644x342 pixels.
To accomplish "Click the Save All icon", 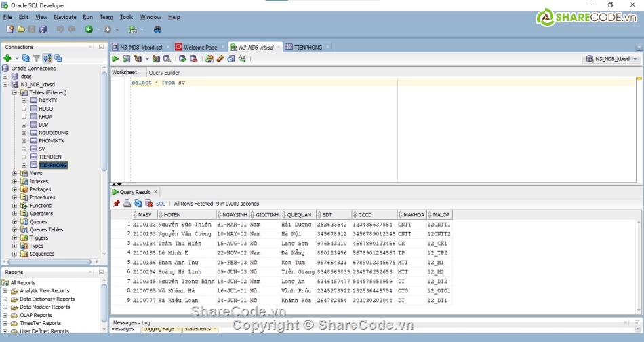I will click(43, 29).
